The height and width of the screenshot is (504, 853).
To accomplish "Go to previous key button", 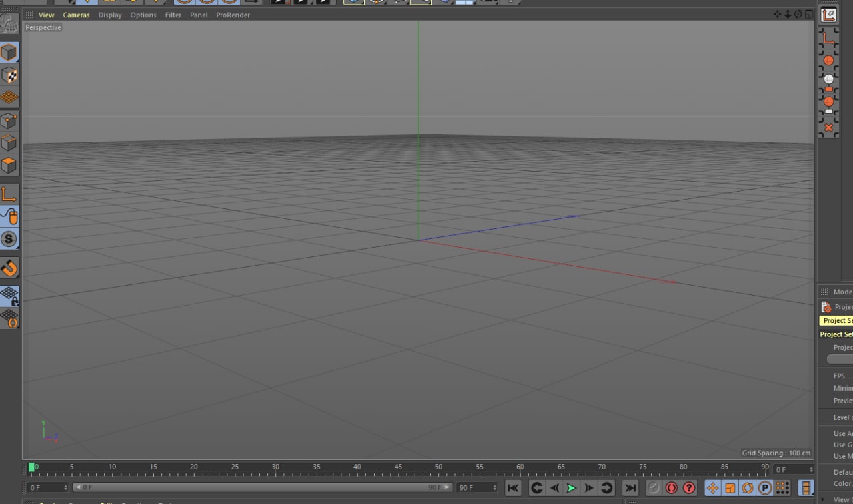I will pos(536,488).
